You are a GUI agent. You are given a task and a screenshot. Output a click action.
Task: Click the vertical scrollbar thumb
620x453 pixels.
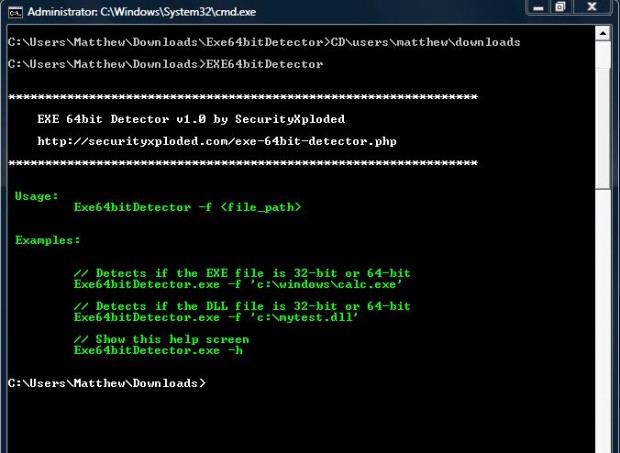pyautogui.click(x=603, y=129)
